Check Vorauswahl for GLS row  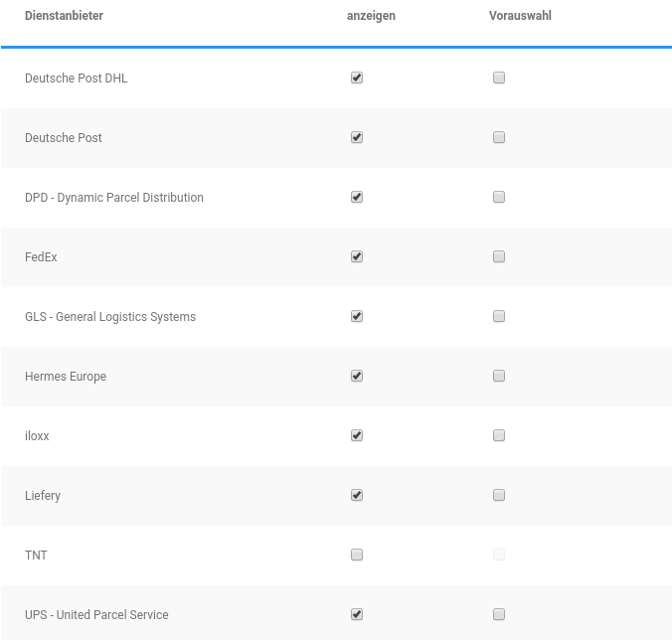click(499, 316)
